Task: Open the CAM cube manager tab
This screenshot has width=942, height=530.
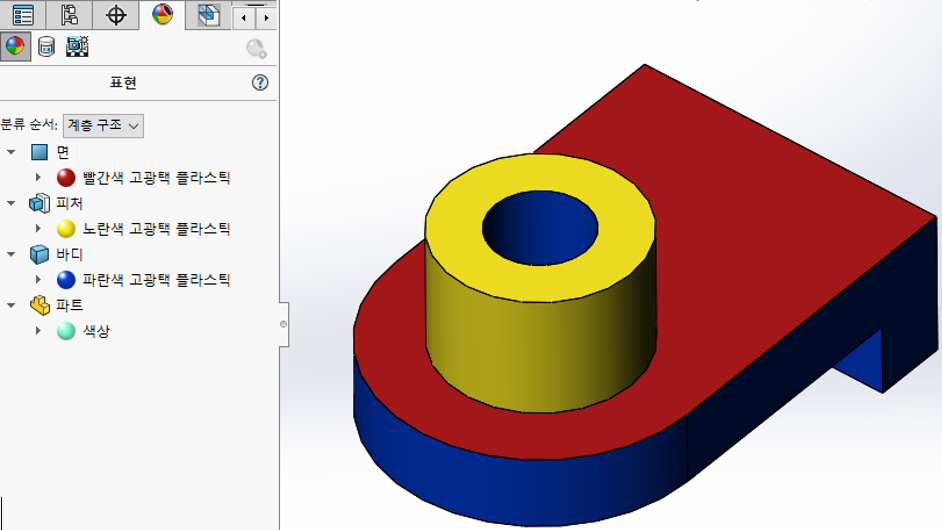Action: 208,15
